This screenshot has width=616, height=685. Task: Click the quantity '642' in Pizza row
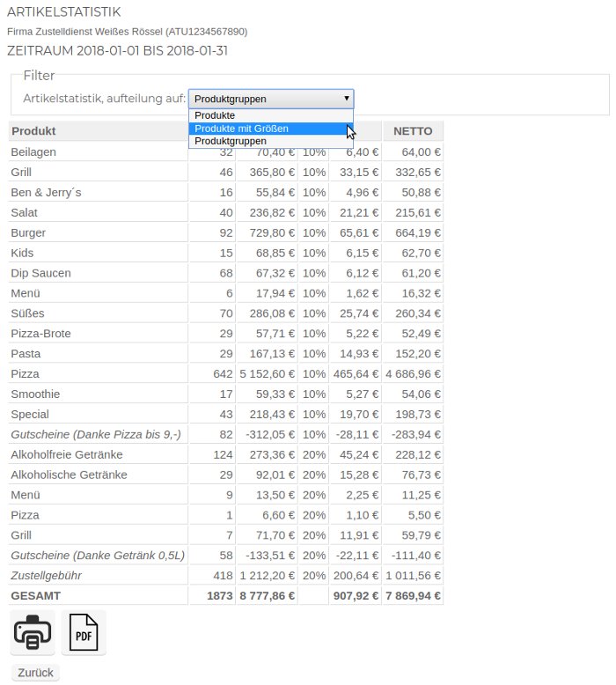(x=223, y=374)
